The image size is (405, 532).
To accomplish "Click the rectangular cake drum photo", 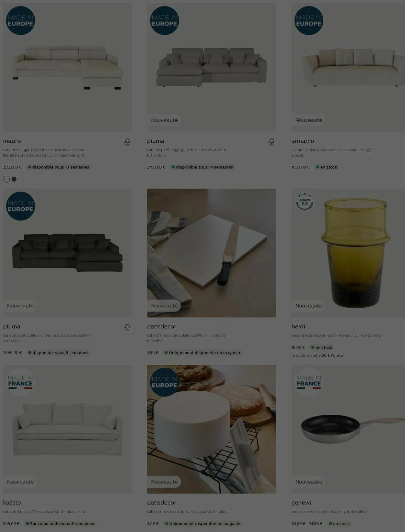I will coord(211,253).
